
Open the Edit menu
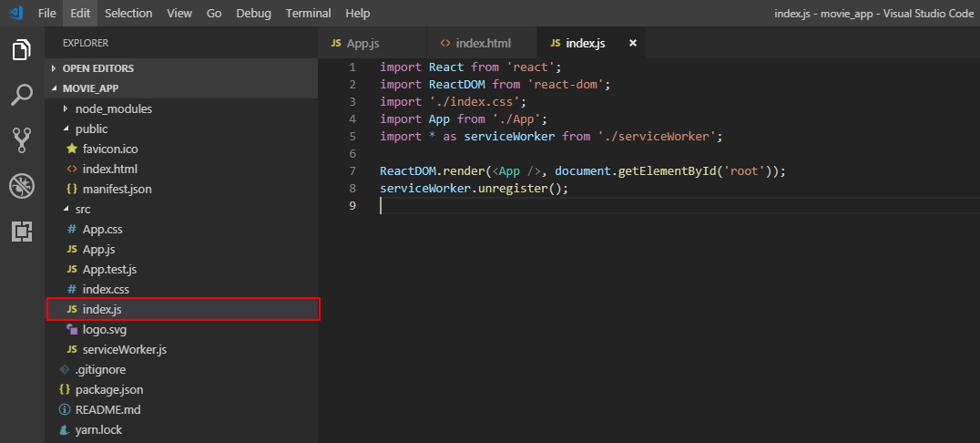pyautogui.click(x=80, y=13)
